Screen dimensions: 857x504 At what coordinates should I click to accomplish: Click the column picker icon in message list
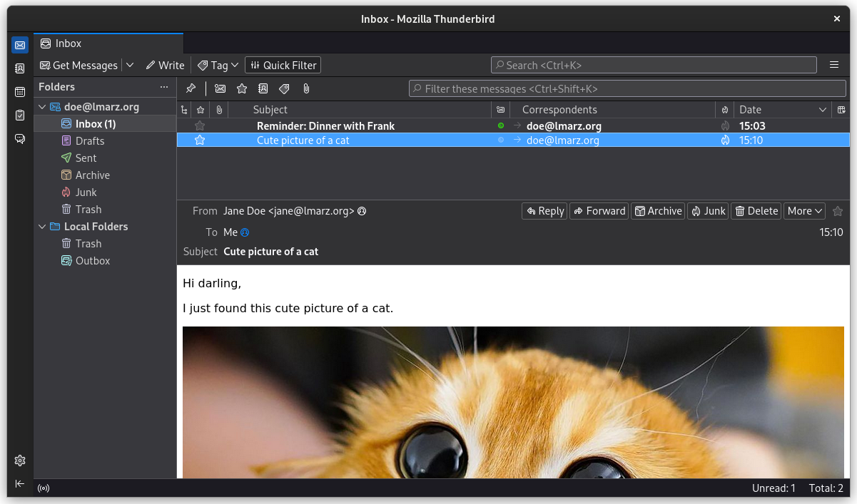point(841,110)
